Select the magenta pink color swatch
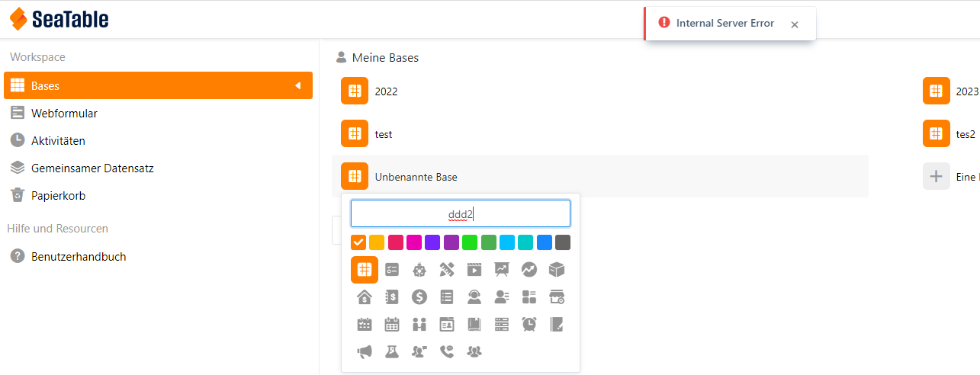The image size is (980, 375). (x=414, y=242)
